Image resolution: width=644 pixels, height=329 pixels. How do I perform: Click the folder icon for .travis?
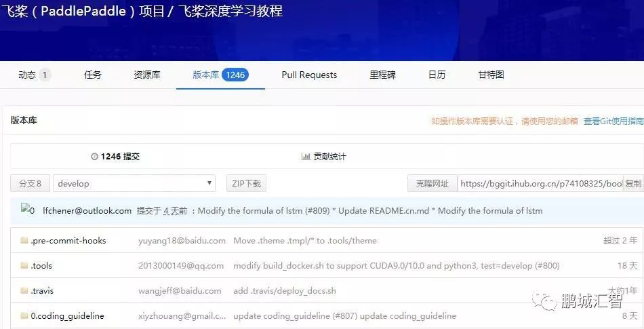pos(24,290)
